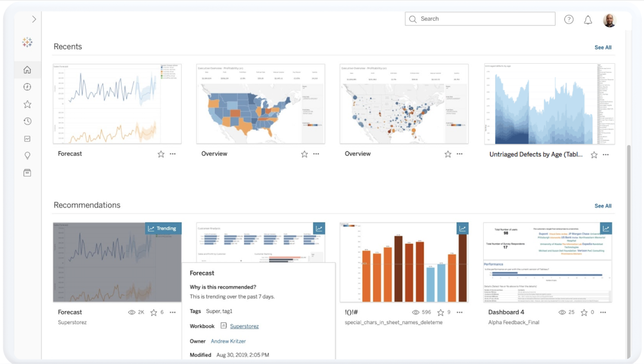
Task: Expand the collapsed sidebar with arrow
Action: [x=34, y=19]
